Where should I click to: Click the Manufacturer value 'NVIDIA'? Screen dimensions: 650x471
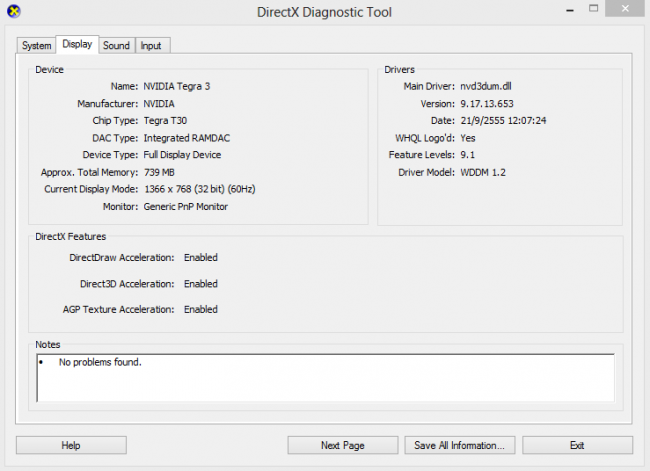click(x=159, y=104)
